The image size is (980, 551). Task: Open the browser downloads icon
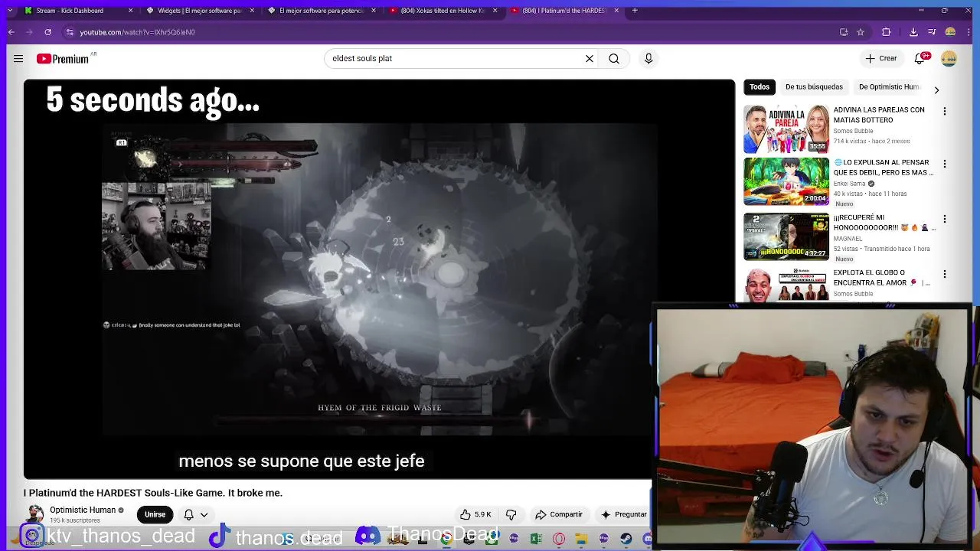[x=913, y=32]
